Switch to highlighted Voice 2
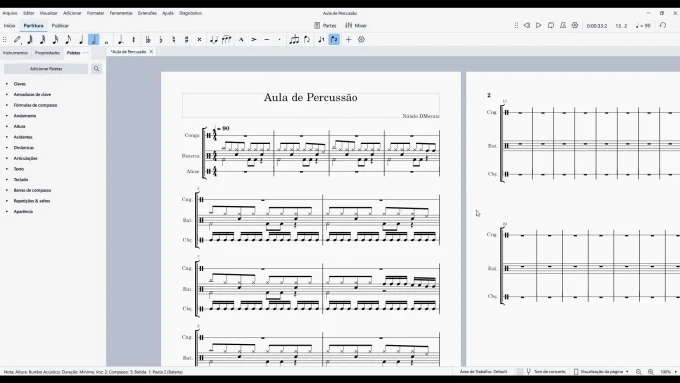This screenshot has height=383, width=680. (334, 39)
